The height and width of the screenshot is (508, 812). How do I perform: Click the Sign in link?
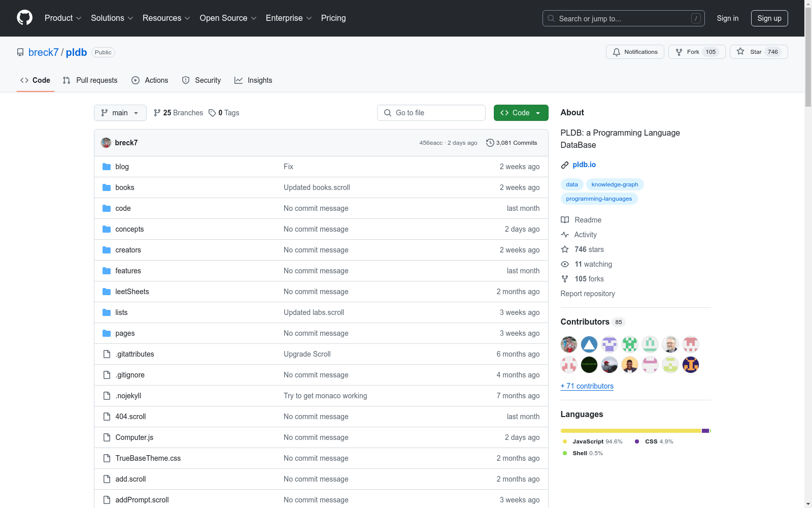(x=728, y=18)
